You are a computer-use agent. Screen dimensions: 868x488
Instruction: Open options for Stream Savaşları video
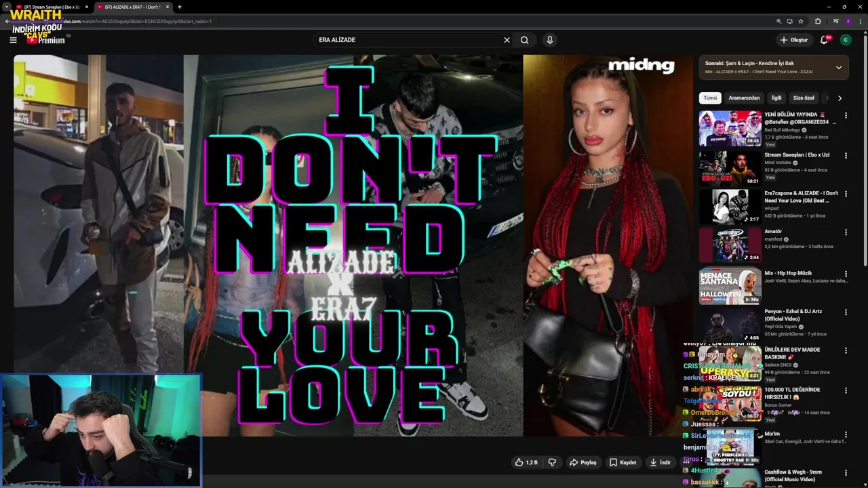point(846,156)
